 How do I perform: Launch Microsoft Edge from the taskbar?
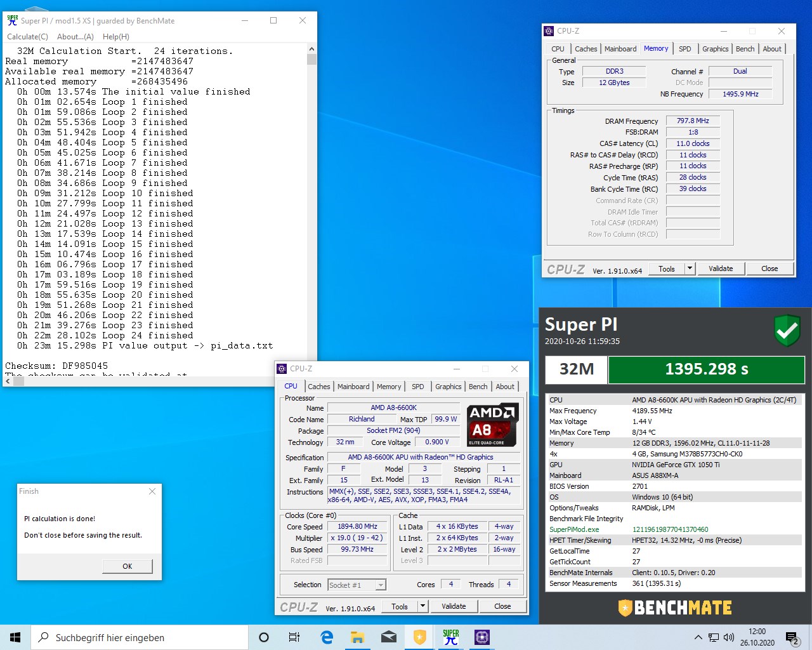tap(327, 637)
